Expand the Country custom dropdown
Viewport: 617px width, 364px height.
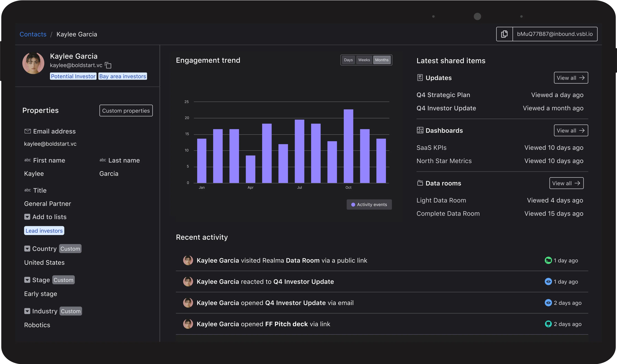click(x=27, y=248)
